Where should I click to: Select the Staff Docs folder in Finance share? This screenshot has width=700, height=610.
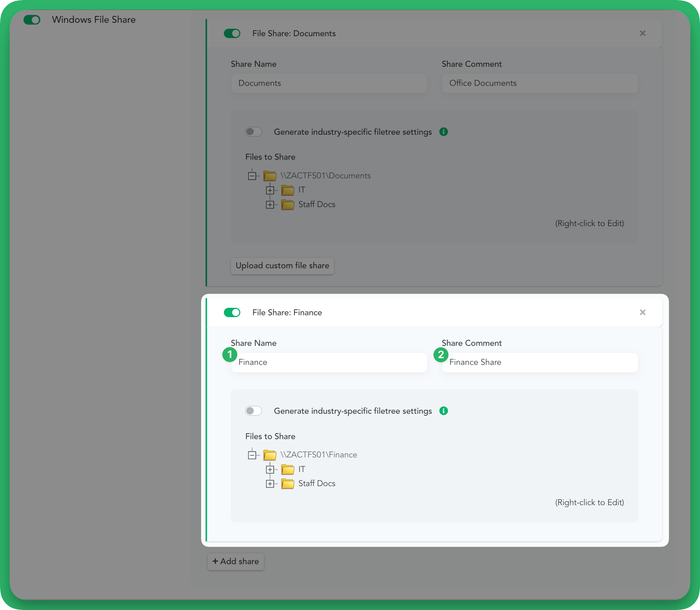pyautogui.click(x=287, y=484)
